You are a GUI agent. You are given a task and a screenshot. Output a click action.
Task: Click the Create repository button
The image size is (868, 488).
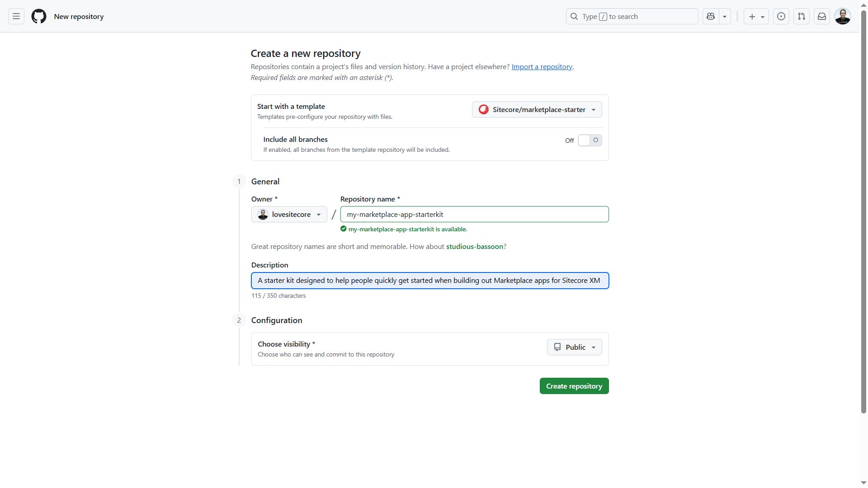point(574,385)
